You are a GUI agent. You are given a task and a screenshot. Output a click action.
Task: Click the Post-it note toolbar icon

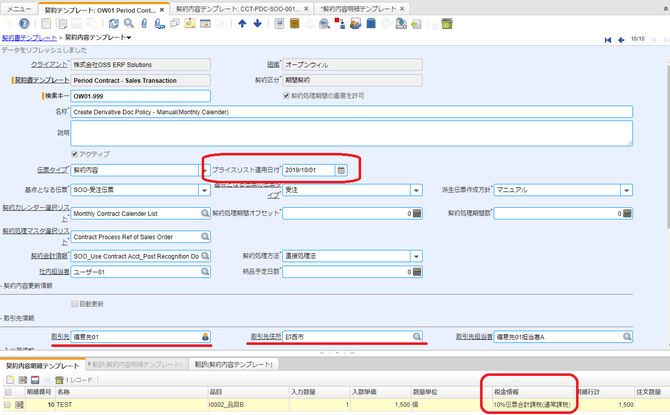click(190, 24)
